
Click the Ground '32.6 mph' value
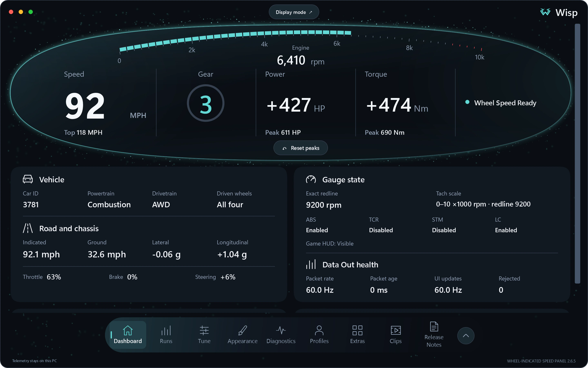pyautogui.click(x=107, y=255)
